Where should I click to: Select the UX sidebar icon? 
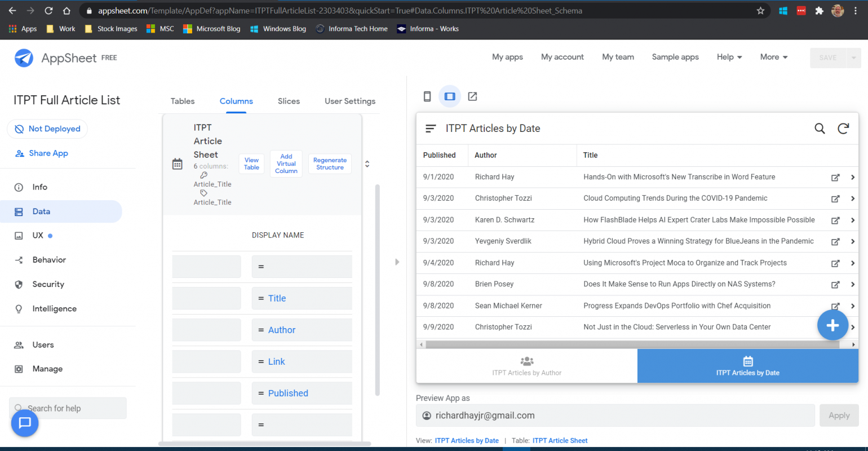click(x=37, y=235)
